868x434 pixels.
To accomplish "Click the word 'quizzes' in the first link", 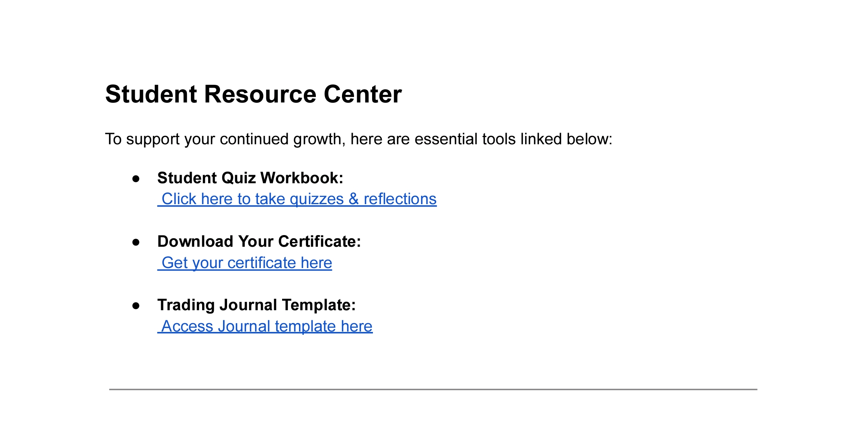I will point(316,199).
